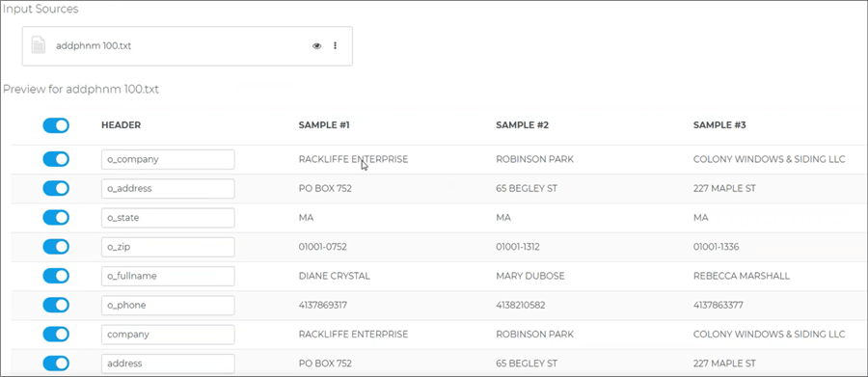Click ROBINSON PARK in the company row
This screenshot has height=377, width=868.
point(534,335)
